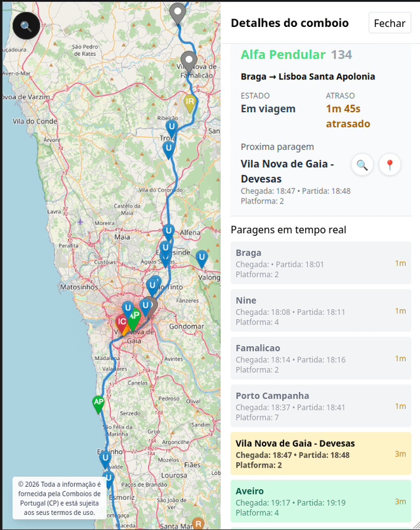Zoom to next stop with magnifier icon

click(x=362, y=165)
